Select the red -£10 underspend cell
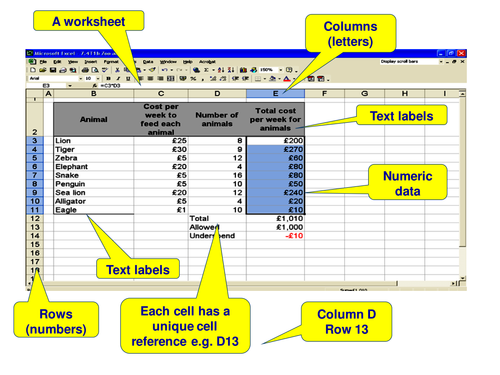This screenshot has width=500, height=375. click(275, 236)
